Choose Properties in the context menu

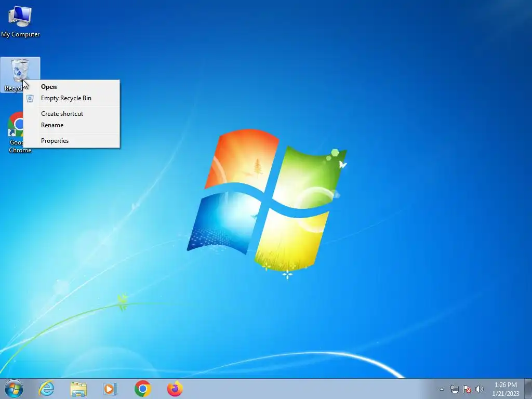point(72,141)
